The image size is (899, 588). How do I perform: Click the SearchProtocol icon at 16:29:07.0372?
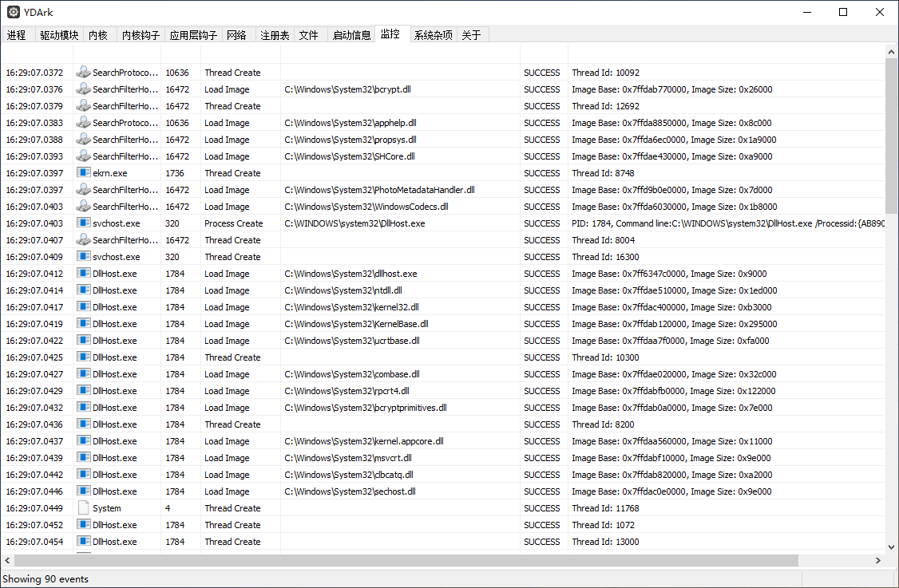click(x=84, y=73)
